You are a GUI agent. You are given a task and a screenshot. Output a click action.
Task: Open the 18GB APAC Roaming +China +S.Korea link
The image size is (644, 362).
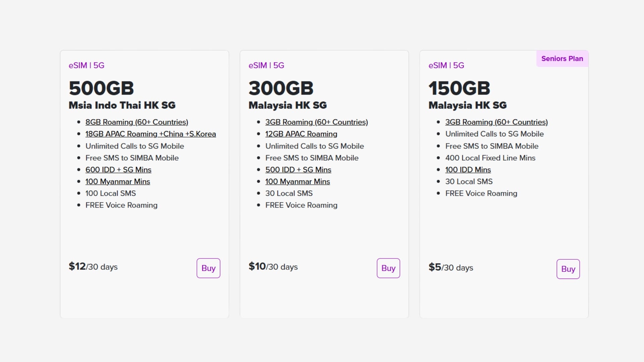point(151,134)
